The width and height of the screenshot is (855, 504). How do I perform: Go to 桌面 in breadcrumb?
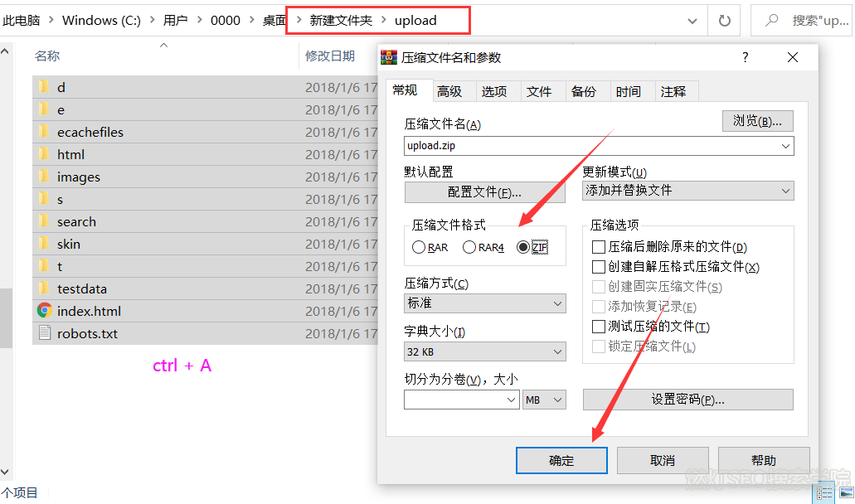pyautogui.click(x=274, y=20)
